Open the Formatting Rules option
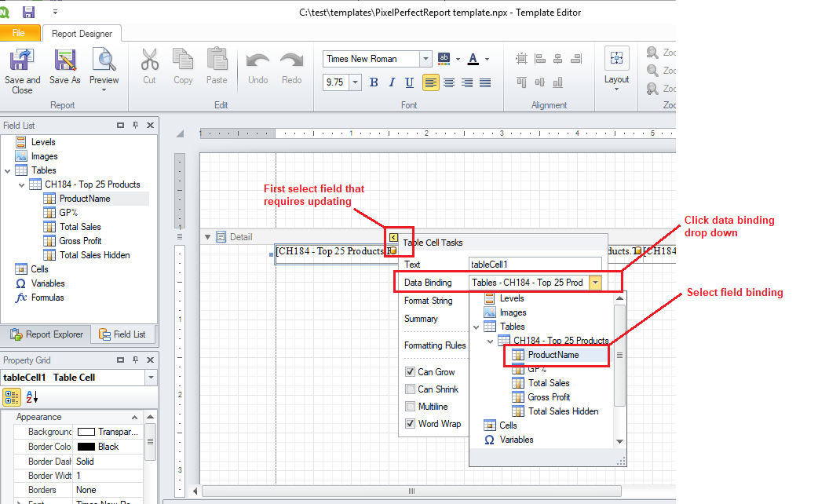The width and height of the screenshot is (818, 504). (x=435, y=345)
